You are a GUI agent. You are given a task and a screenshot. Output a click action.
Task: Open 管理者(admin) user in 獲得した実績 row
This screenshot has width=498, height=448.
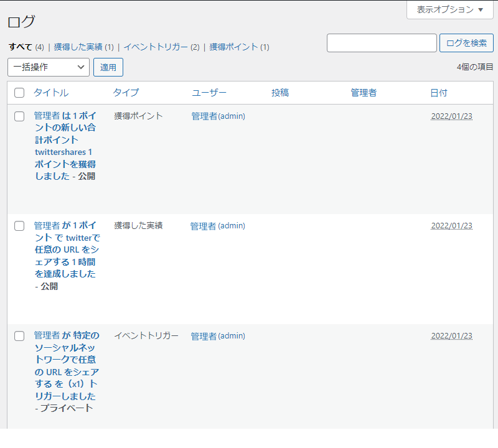coord(217,226)
